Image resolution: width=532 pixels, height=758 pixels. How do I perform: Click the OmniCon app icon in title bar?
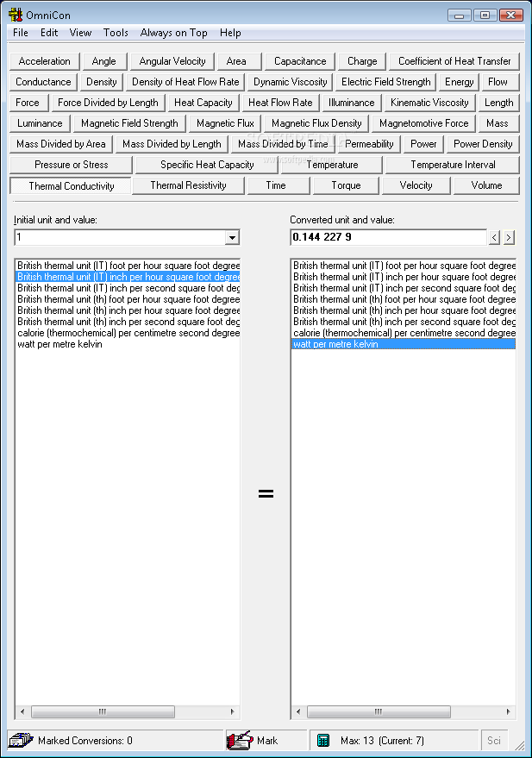tap(16, 15)
